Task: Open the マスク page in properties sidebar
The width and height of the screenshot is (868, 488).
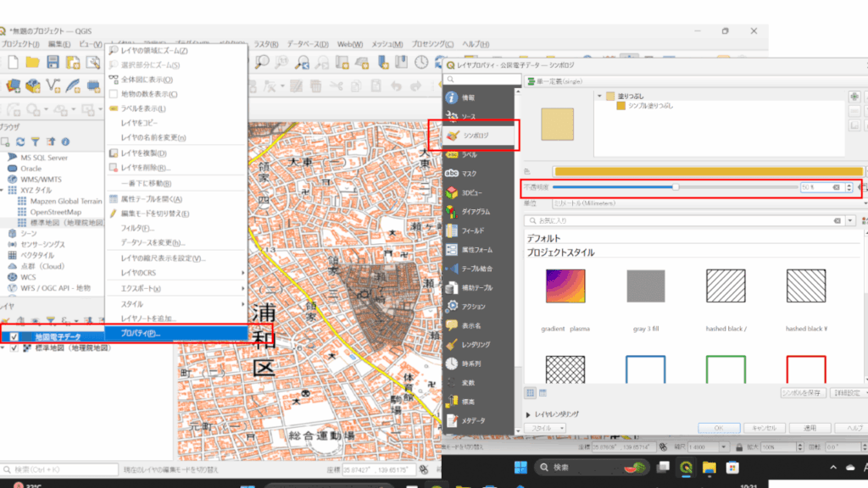Action: tap(479, 174)
